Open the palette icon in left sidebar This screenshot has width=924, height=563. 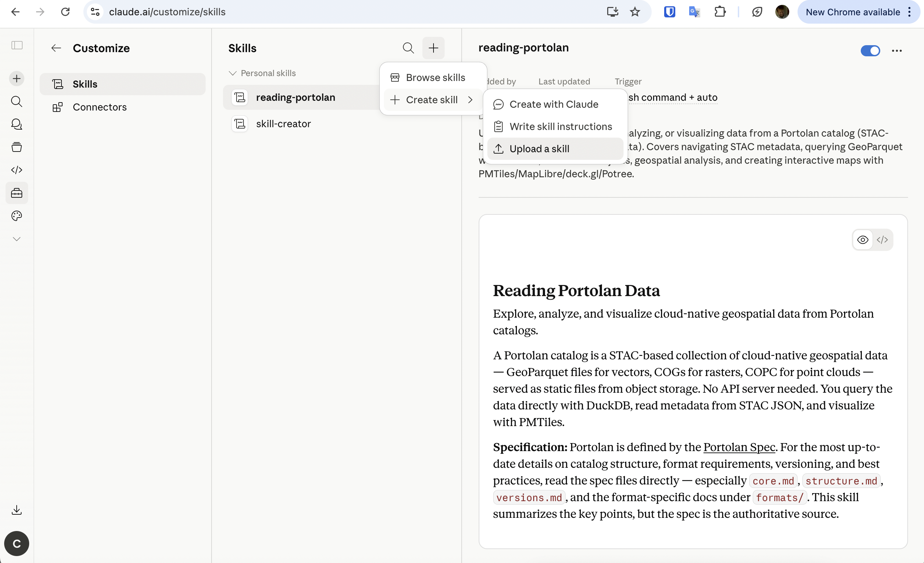(17, 216)
